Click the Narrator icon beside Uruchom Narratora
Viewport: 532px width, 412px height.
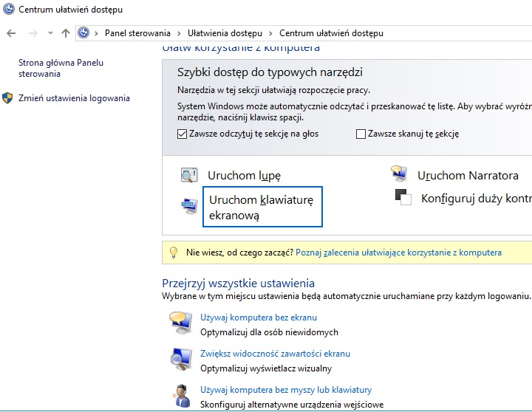click(399, 174)
